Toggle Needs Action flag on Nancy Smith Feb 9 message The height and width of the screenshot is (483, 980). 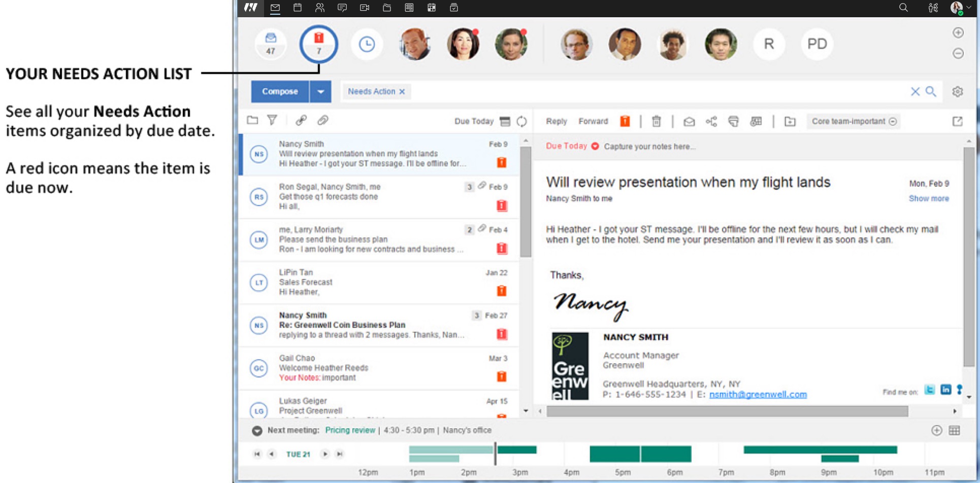click(x=502, y=162)
